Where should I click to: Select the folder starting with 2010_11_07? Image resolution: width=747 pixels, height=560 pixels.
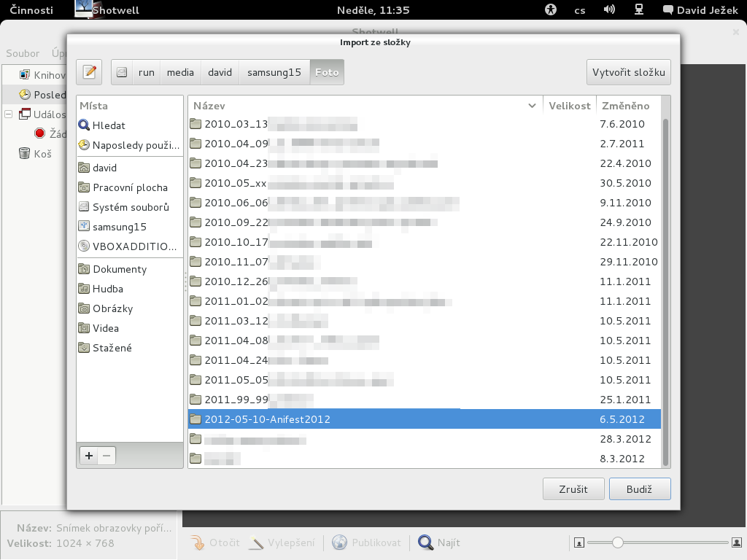point(425,262)
